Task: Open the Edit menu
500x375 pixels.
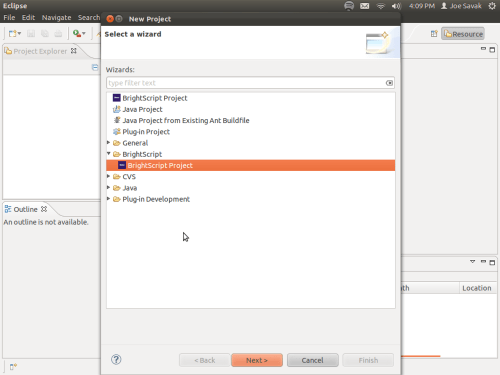Action: [28, 17]
